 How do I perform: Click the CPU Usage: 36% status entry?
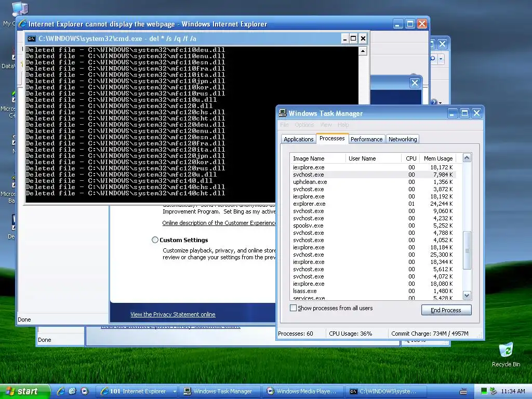[351, 334]
